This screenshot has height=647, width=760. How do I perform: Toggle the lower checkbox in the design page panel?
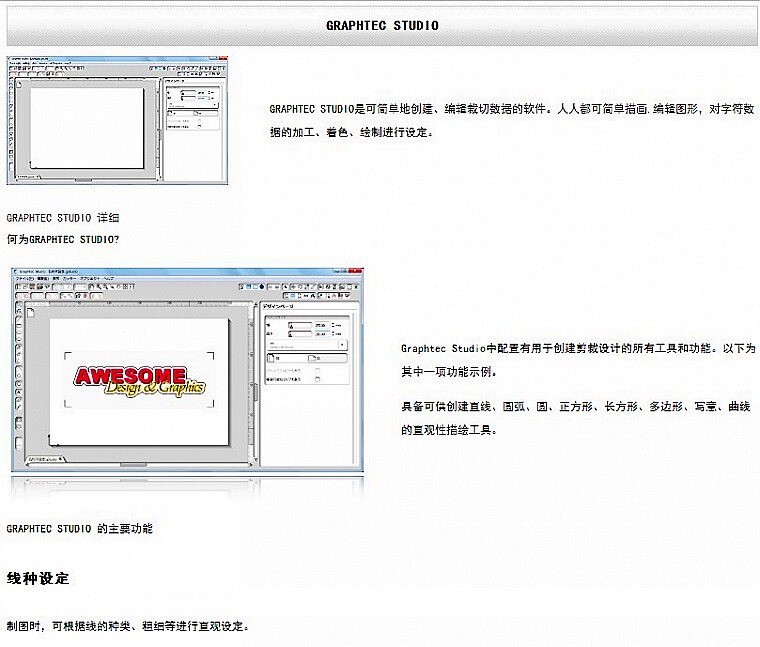(318, 381)
